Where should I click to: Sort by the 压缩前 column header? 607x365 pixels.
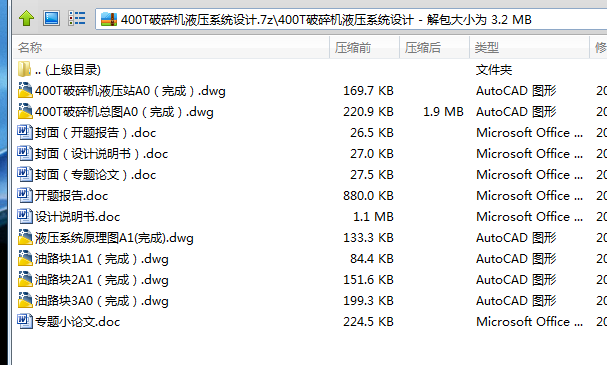(x=364, y=48)
